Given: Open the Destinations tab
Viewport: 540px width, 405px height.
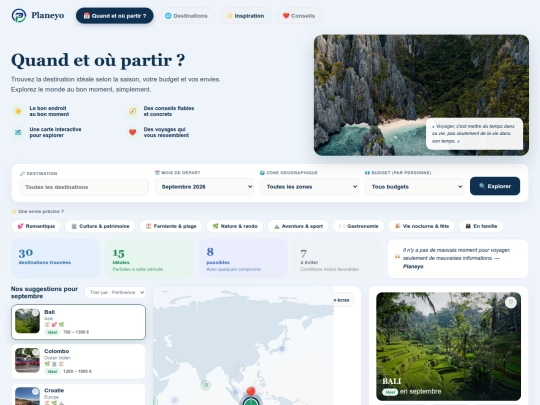Looking at the screenshot, I should (x=186, y=16).
